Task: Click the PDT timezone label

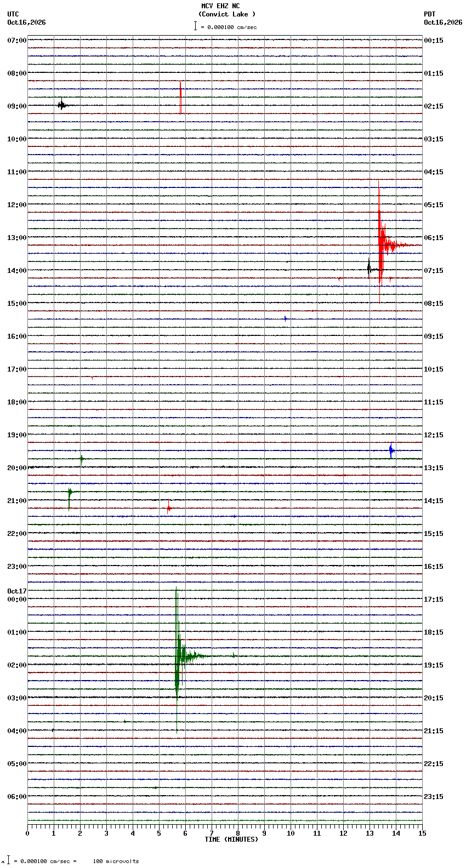Action: 430,14
